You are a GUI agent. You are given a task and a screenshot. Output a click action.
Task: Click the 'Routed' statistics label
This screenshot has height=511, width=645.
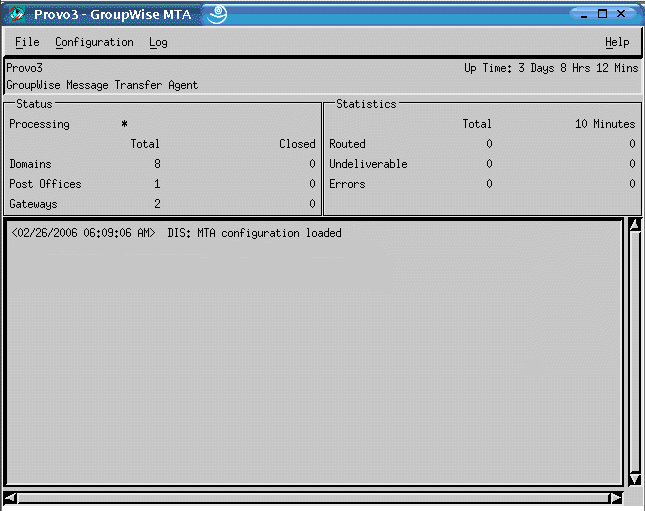tap(347, 144)
